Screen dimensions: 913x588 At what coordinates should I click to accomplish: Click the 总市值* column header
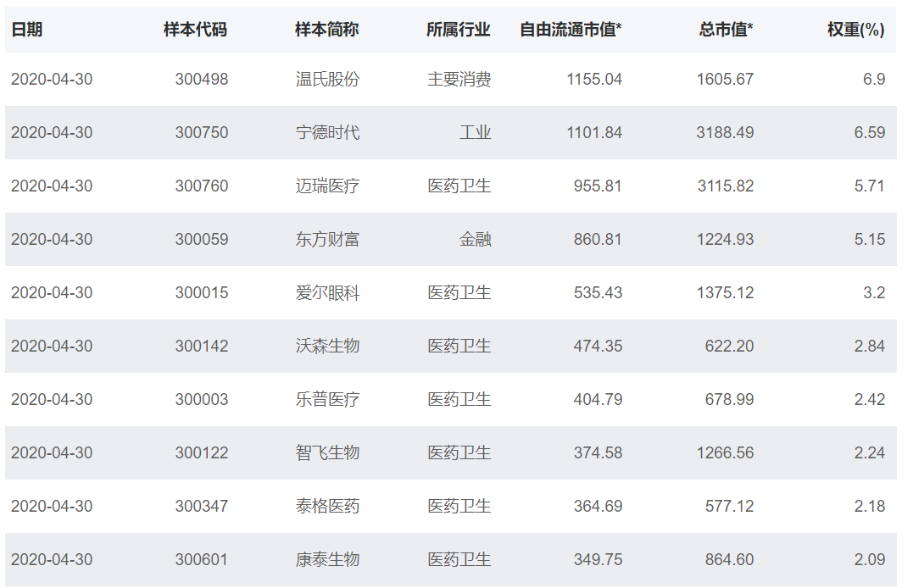(727, 29)
